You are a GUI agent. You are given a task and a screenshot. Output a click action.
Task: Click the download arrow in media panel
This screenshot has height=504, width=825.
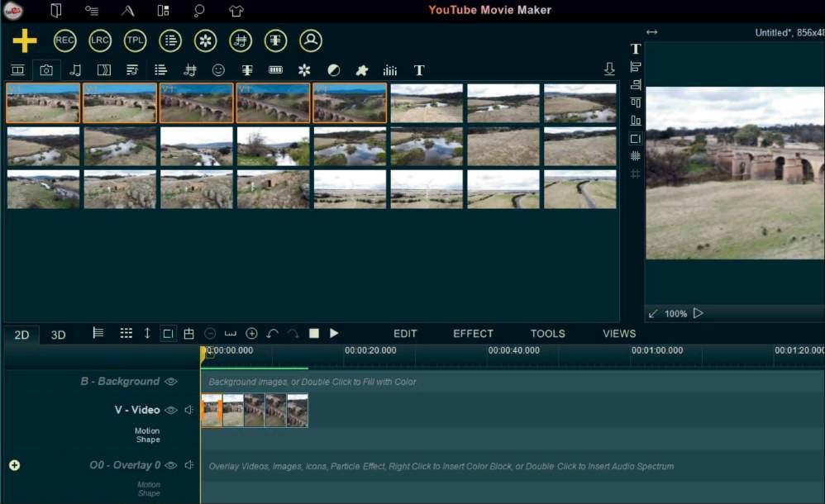coord(609,69)
